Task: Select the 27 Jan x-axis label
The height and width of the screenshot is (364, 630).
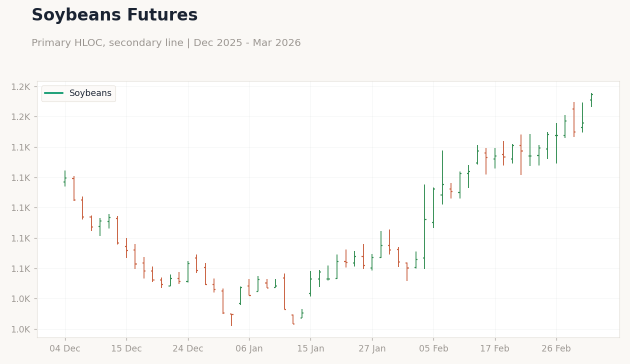Action: [372, 349]
